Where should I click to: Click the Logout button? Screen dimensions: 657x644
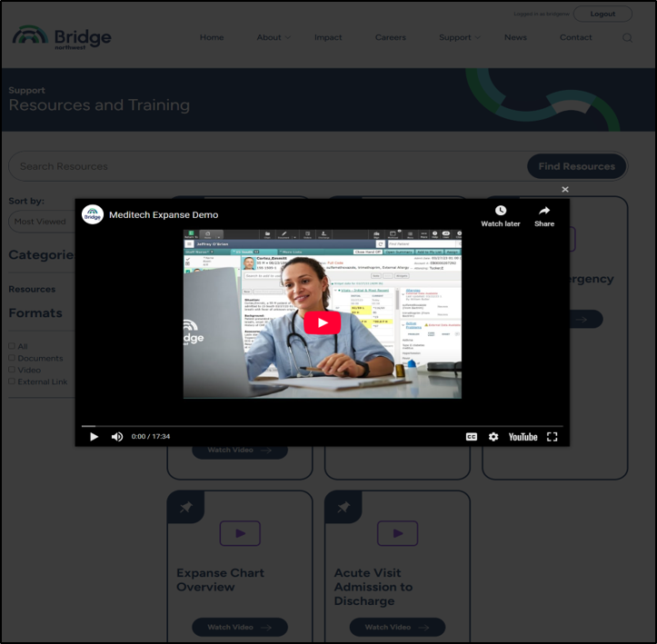(x=602, y=14)
